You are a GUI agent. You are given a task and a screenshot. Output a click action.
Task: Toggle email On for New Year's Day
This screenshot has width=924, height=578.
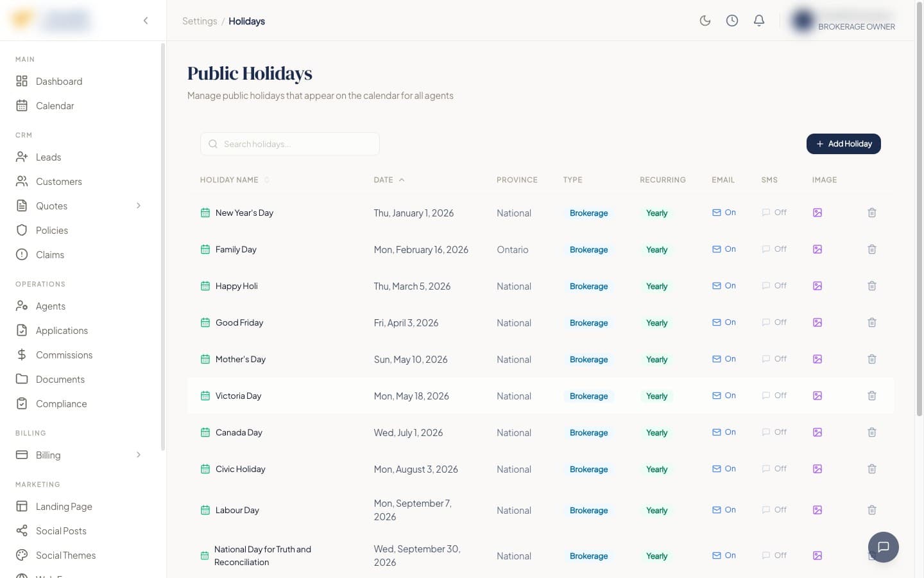point(724,213)
